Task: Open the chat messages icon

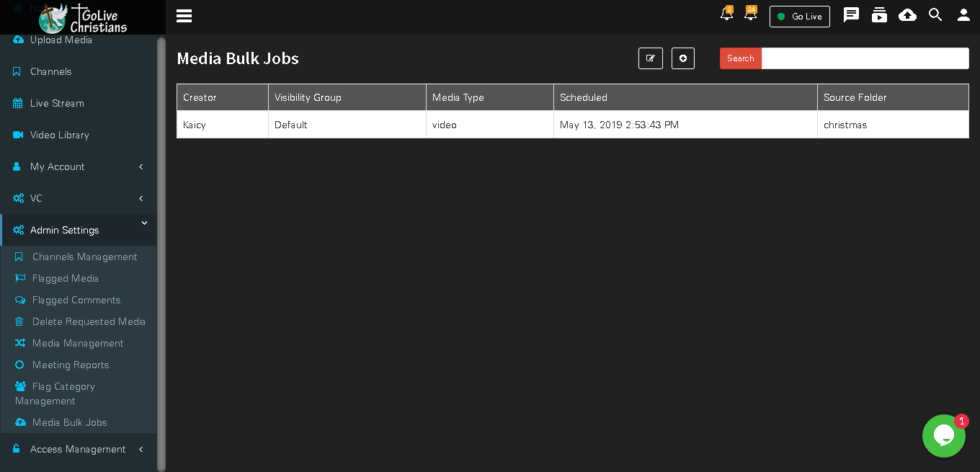Action: click(851, 14)
